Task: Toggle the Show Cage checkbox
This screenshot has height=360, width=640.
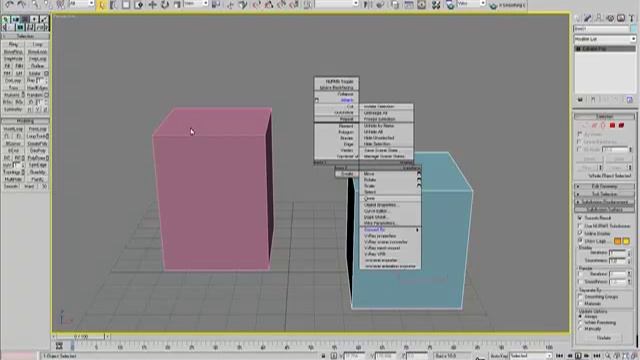Action: (580, 241)
